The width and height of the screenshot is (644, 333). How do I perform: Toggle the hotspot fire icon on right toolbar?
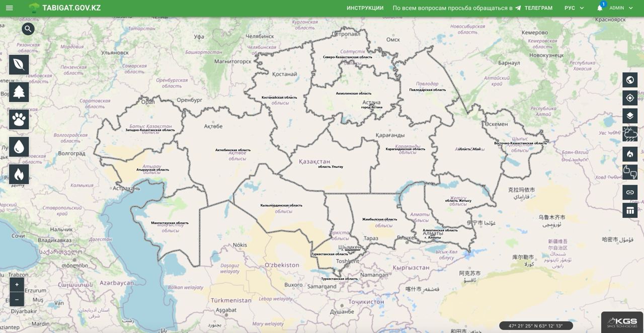point(630,154)
